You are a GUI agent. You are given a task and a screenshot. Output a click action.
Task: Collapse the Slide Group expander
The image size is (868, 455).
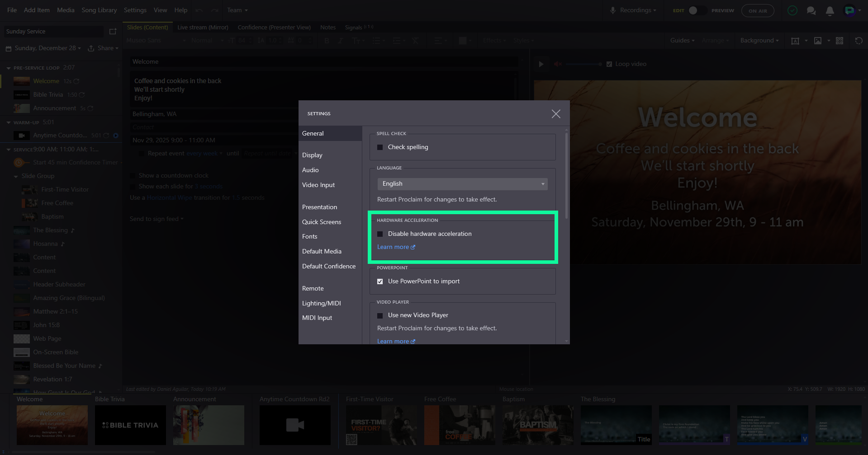coord(16,177)
